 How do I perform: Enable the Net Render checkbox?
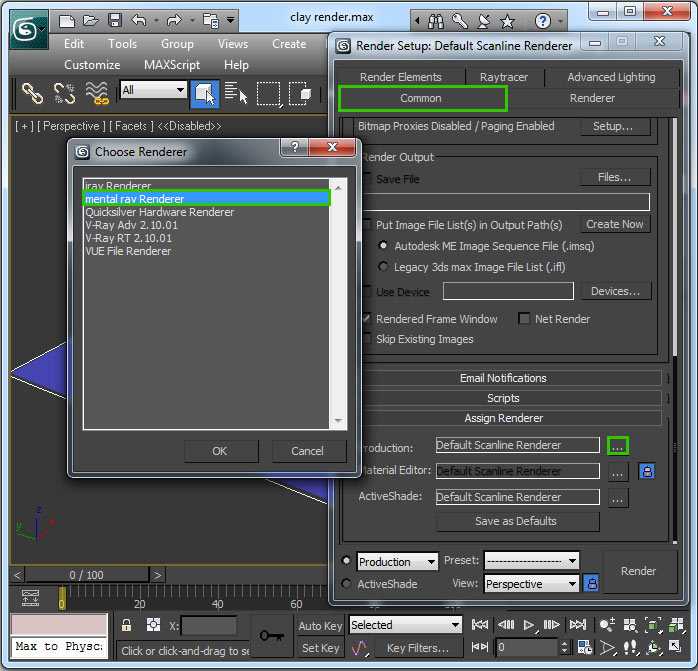tap(524, 319)
